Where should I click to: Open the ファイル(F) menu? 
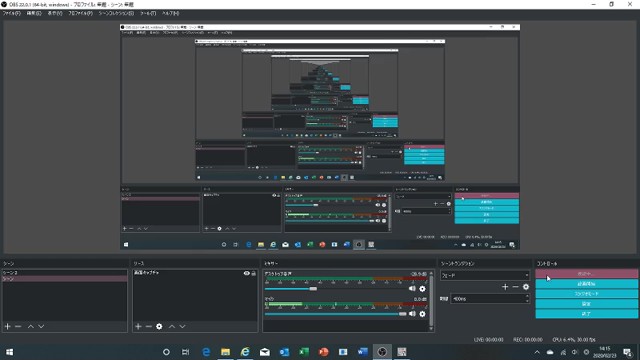(11, 13)
